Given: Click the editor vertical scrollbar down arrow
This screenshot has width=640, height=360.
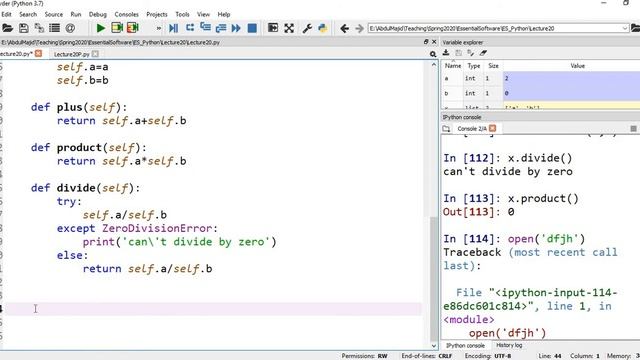Looking at the screenshot, I should (x=434, y=346).
